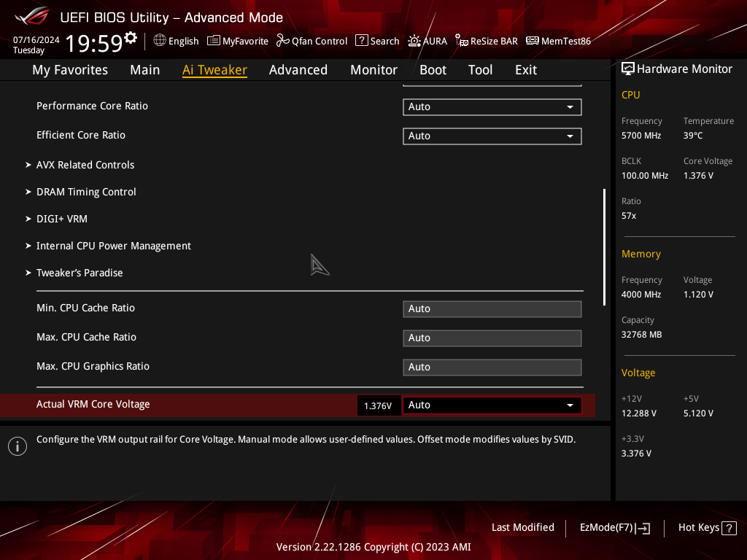Click the Ratio 57x value
Image resolution: width=747 pixels, height=560 pixels.
coord(629,216)
